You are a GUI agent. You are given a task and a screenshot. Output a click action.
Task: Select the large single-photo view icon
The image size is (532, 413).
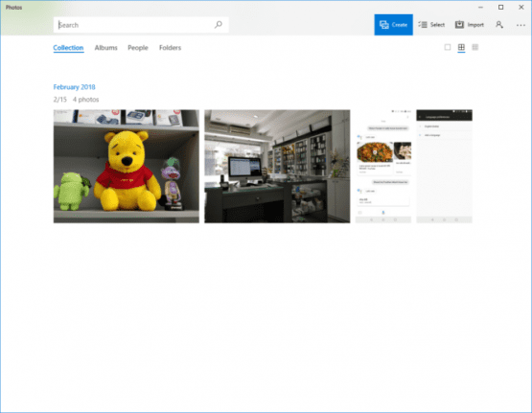click(448, 48)
